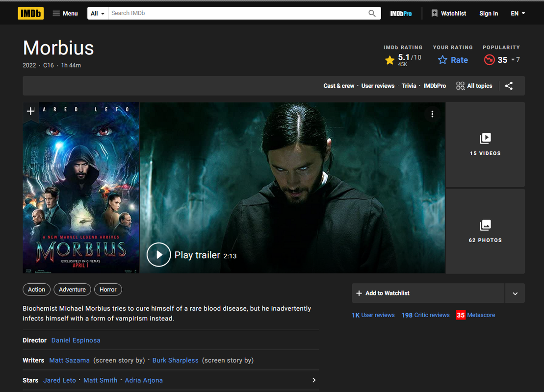The height and width of the screenshot is (392, 544).
Task: Click the red popularity trend icon
Action: 489,60
